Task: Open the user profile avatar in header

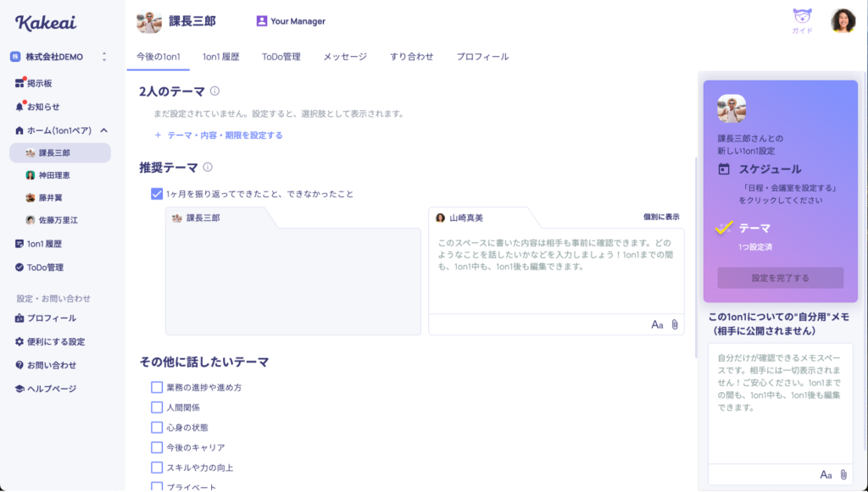Action: [x=843, y=21]
